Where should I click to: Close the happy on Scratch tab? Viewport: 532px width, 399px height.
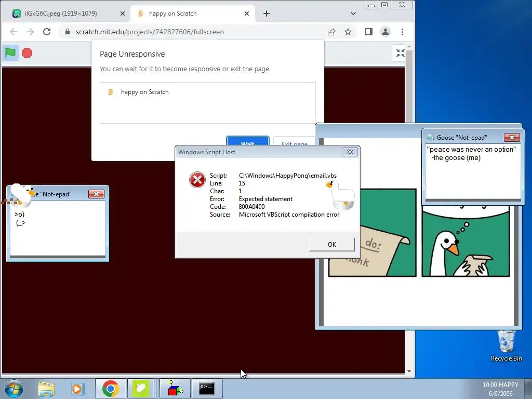pos(247,14)
